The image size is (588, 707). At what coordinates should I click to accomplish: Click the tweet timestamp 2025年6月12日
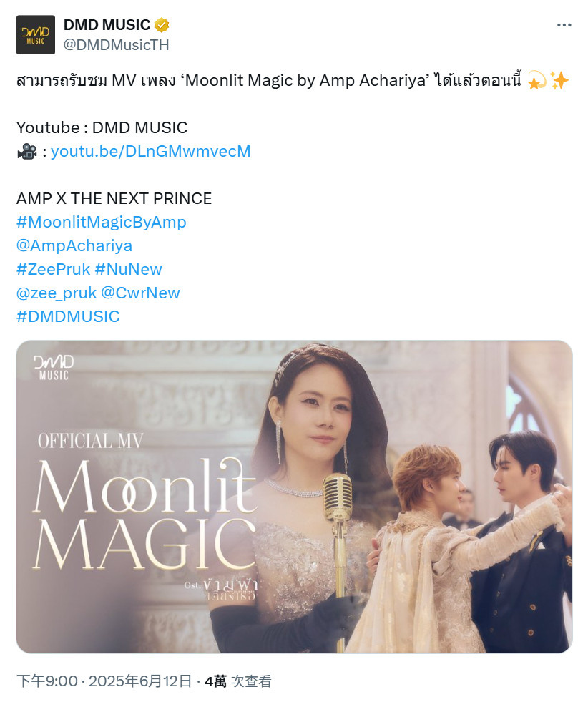click(141, 681)
